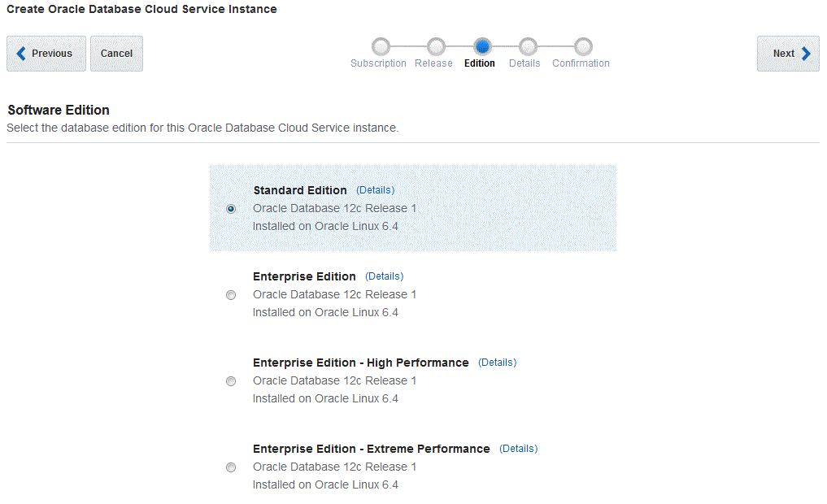The width and height of the screenshot is (827, 504).
Task: Click the Details step label in wizard
Action: (x=524, y=63)
